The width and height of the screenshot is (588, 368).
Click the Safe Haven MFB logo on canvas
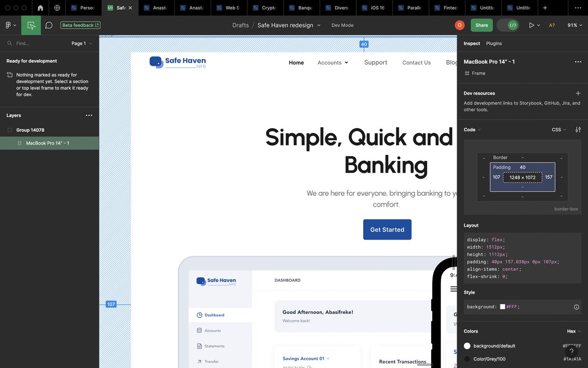178,62
